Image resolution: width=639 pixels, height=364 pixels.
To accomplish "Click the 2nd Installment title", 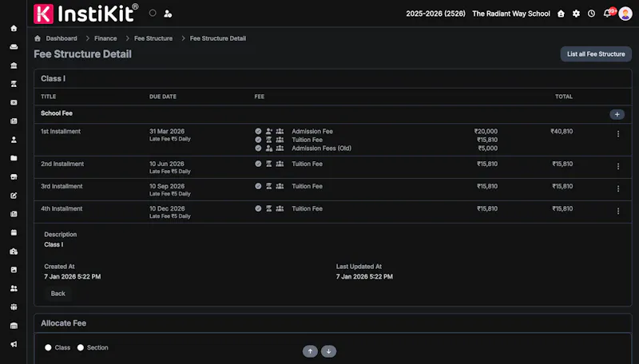I will [62, 164].
